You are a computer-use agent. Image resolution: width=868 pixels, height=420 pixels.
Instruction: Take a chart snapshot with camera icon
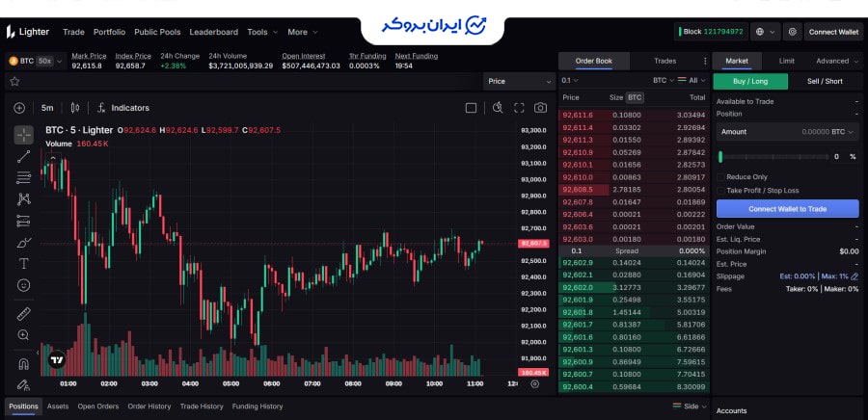[540, 108]
